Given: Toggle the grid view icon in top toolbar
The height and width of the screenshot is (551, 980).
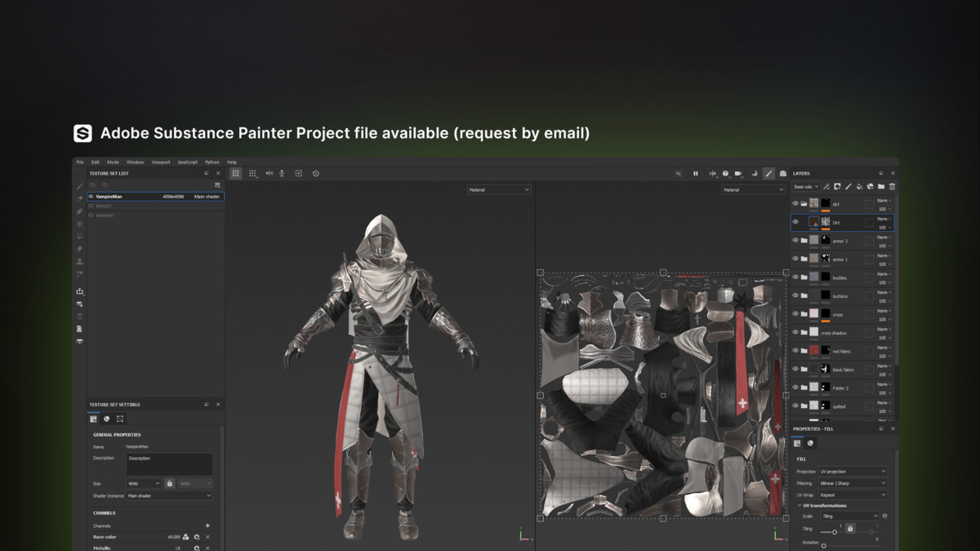Looking at the screenshot, I should point(236,173).
